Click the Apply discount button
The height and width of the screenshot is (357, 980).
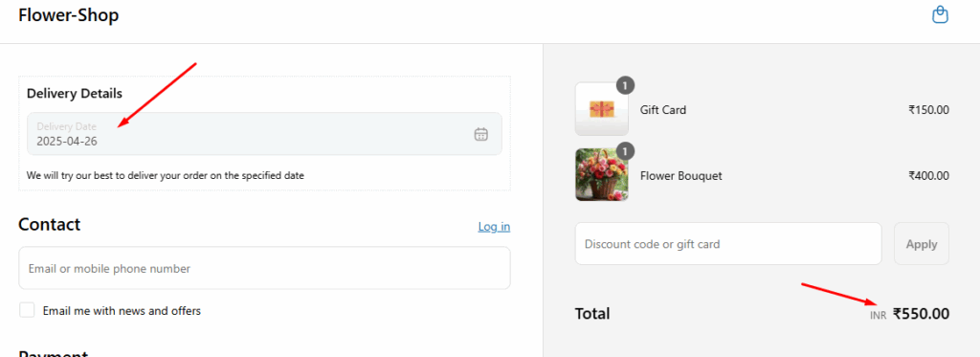pos(922,244)
